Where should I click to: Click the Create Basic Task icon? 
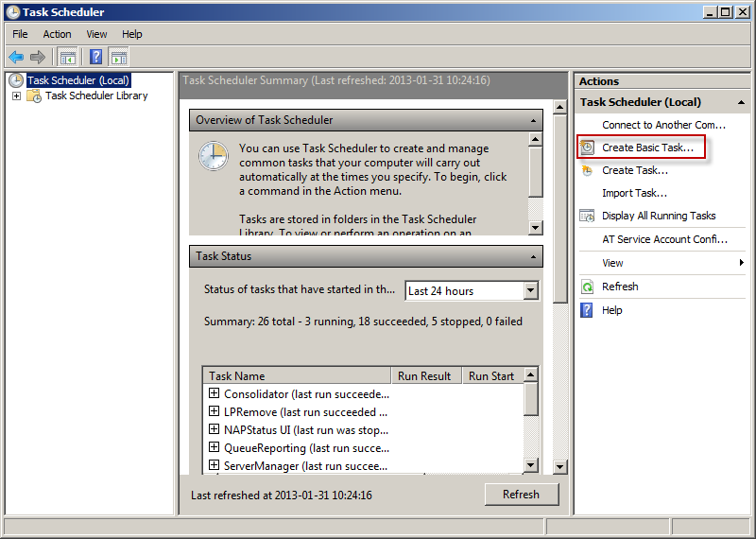click(587, 148)
